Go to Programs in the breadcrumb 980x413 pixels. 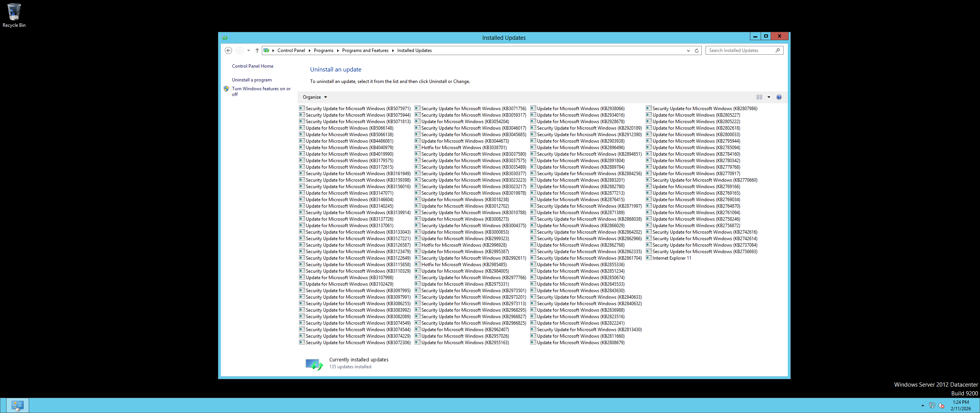click(x=323, y=50)
